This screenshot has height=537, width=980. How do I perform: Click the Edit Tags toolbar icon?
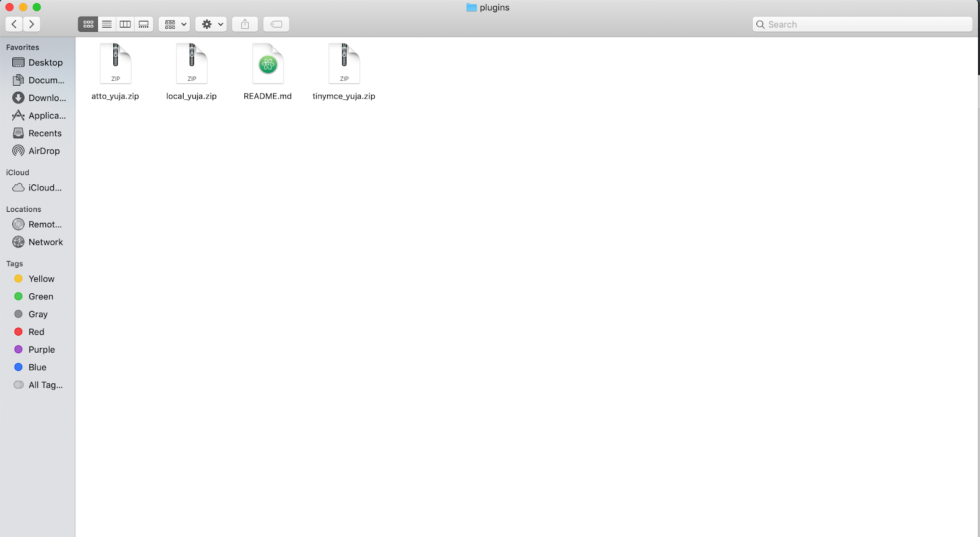(x=276, y=24)
